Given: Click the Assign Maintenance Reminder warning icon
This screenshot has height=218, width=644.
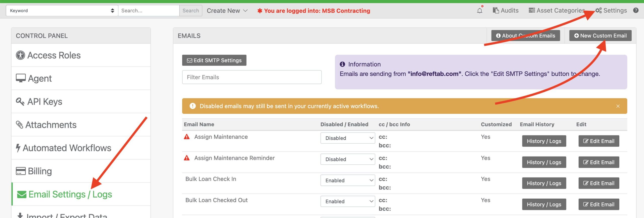Looking at the screenshot, I should click(187, 158).
